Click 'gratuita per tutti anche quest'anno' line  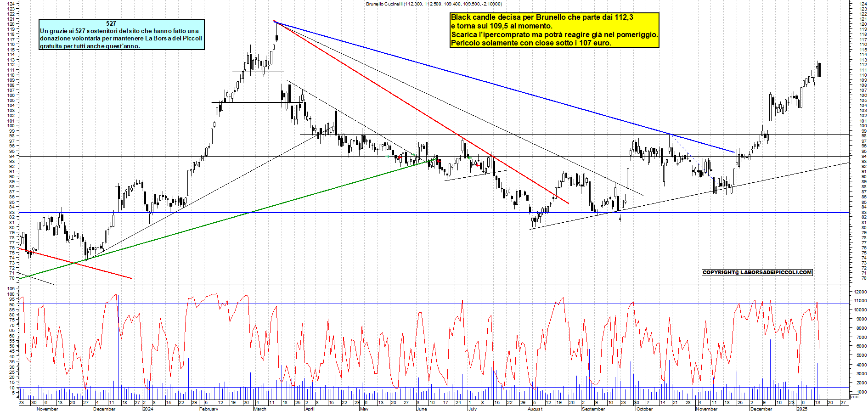(x=90, y=46)
